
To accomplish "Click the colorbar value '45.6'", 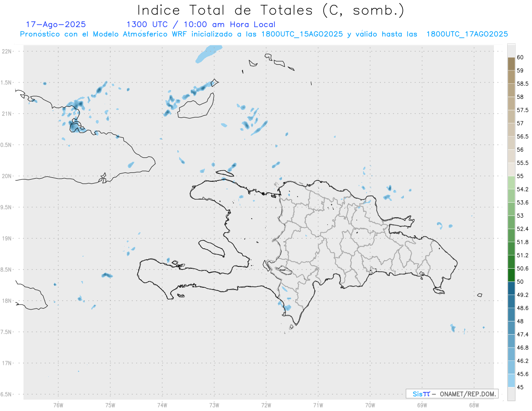I will coord(523,374).
